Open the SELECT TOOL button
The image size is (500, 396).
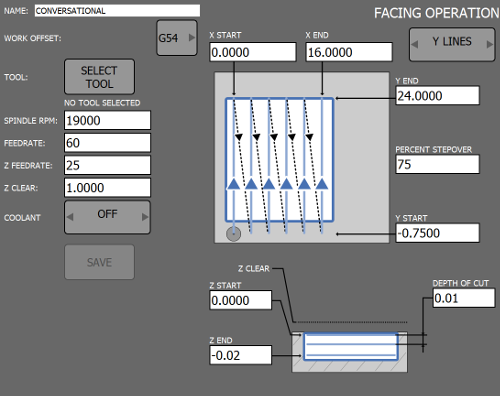pos(99,77)
